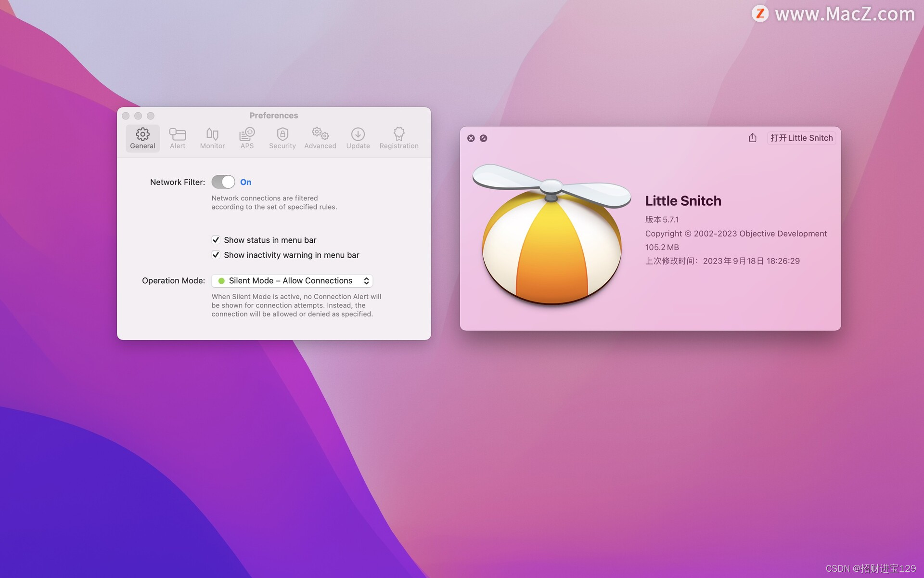Click the blue On status label

[245, 182]
